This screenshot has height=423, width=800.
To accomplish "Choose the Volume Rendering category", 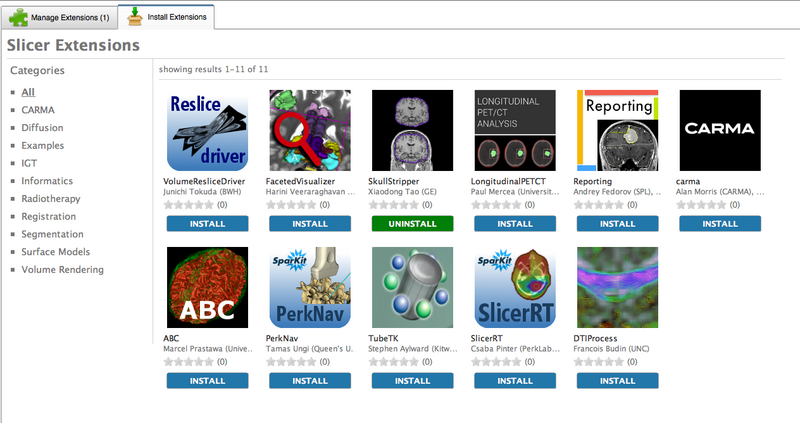I will click(x=62, y=269).
